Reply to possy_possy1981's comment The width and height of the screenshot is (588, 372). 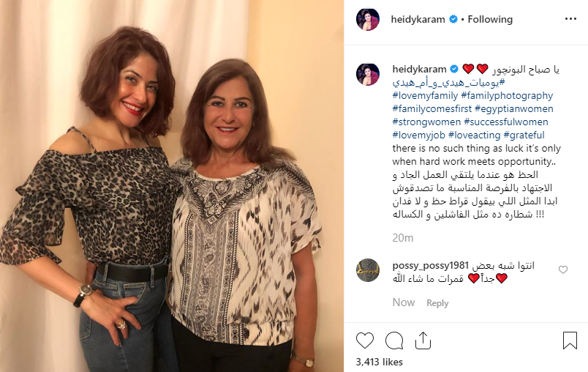point(437,303)
